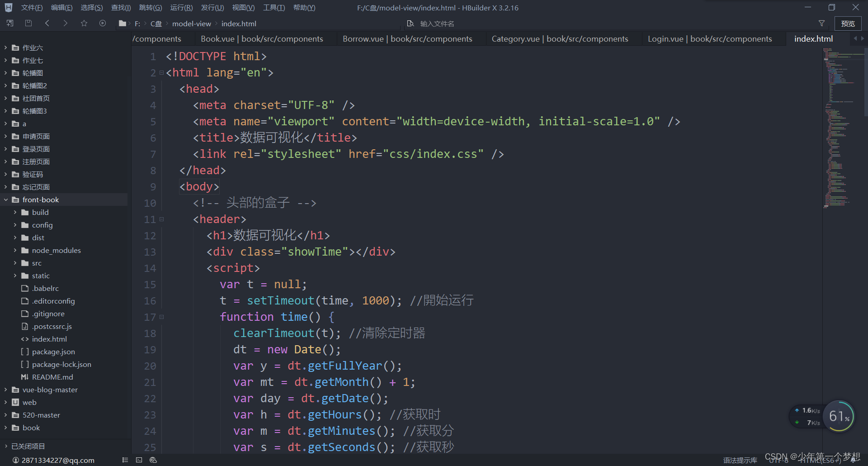Go forward with the right arrow icon
Viewport: 868px width, 466px height.
click(66, 23)
